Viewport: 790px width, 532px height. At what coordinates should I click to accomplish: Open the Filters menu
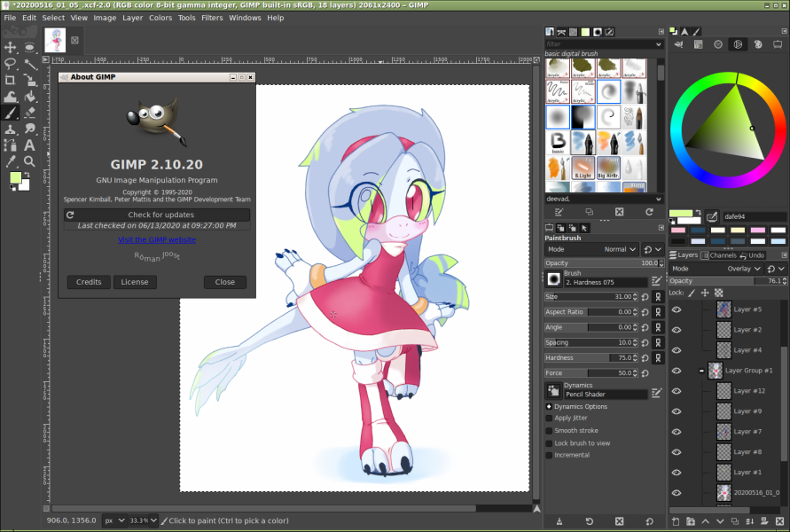pyautogui.click(x=212, y=18)
